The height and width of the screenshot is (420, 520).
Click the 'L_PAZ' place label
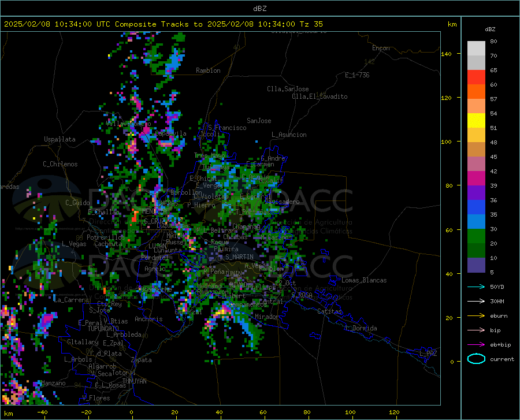pyautogui.click(x=428, y=354)
